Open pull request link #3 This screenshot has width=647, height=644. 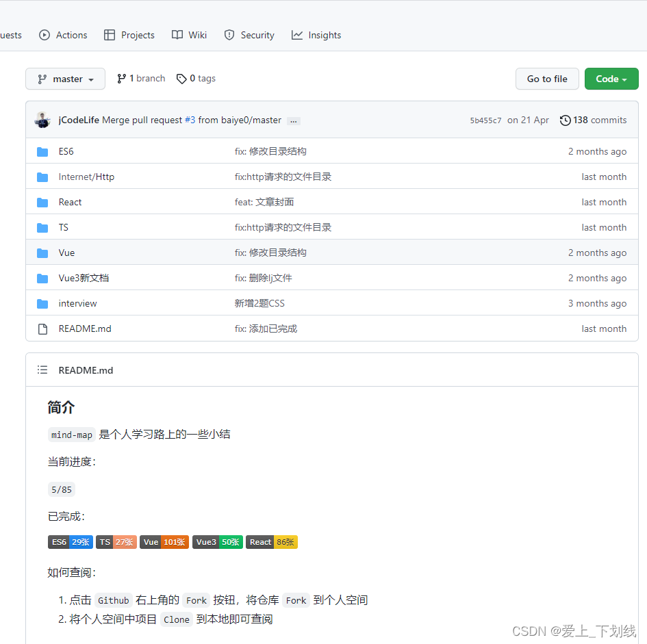click(x=190, y=120)
